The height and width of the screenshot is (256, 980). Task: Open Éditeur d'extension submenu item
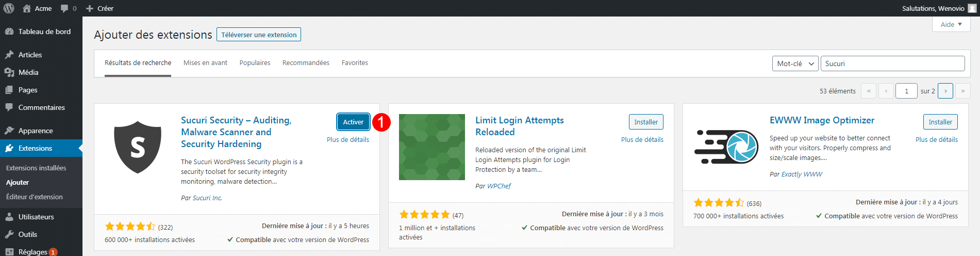point(35,197)
